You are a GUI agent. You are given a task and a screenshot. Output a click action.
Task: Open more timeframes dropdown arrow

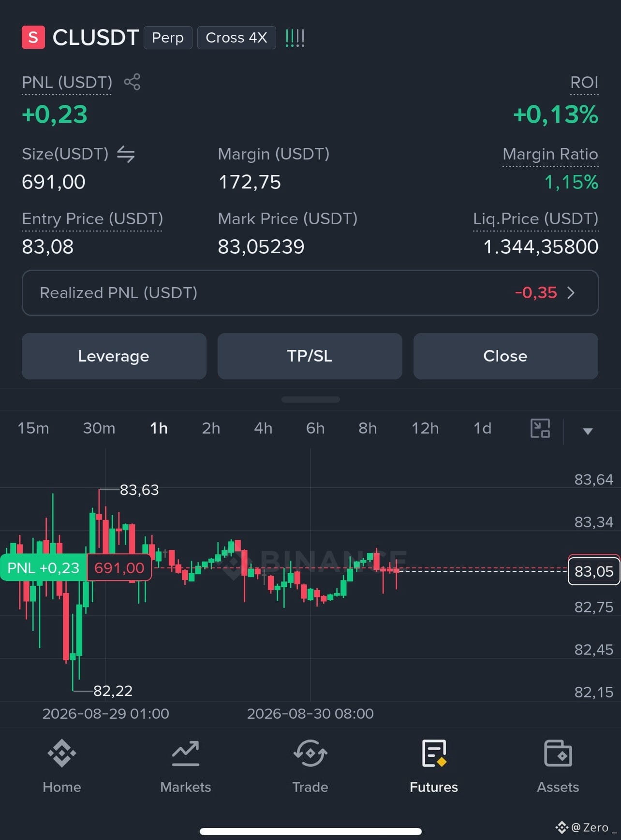click(588, 431)
